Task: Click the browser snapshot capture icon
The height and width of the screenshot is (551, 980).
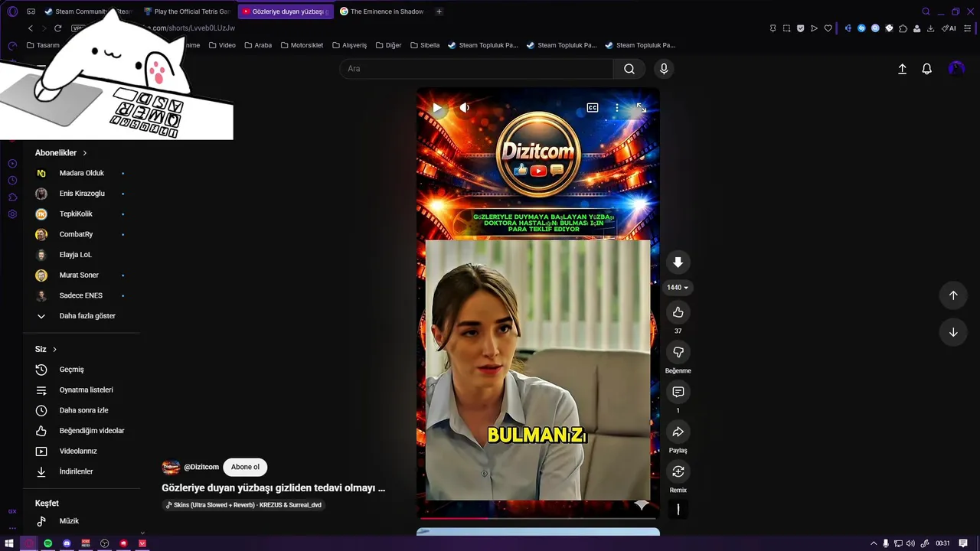Action: click(x=786, y=28)
